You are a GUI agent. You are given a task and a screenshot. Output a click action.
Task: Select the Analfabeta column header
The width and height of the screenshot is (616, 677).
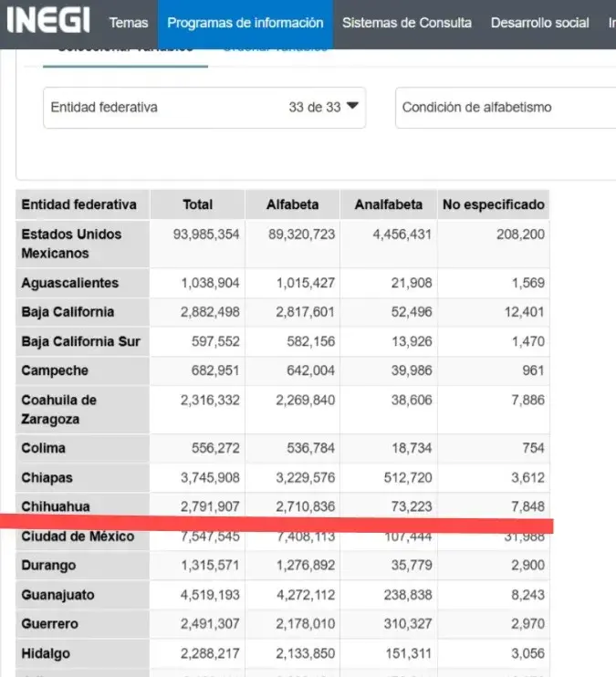point(388,204)
